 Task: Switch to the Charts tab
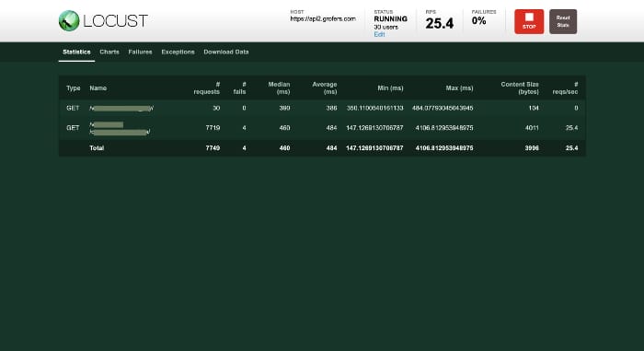pos(109,52)
